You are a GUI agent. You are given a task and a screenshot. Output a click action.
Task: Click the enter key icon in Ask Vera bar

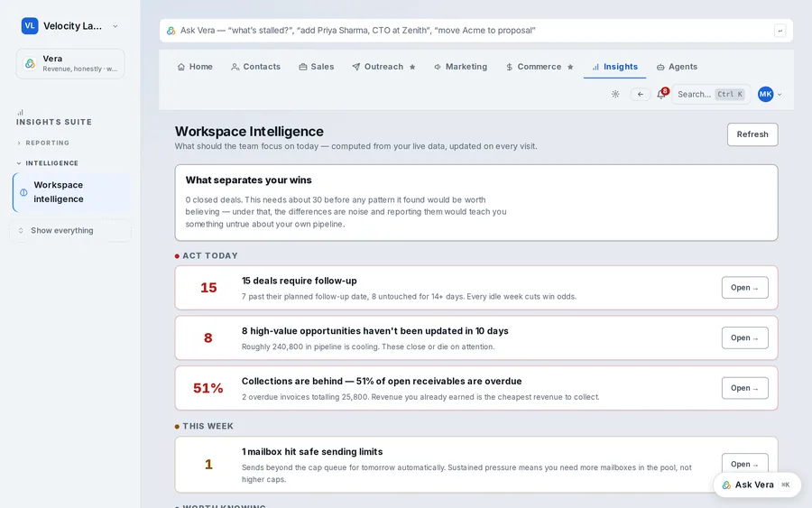click(780, 31)
